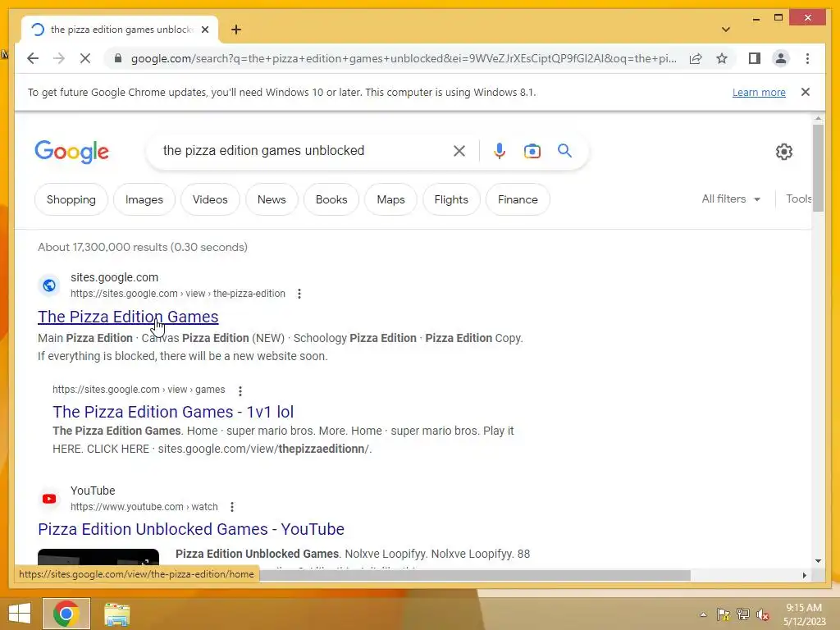Image resolution: width=840 pixels, height=630 pixels.
Task: Go to Google homepage via logo
Action: (72, 152)
